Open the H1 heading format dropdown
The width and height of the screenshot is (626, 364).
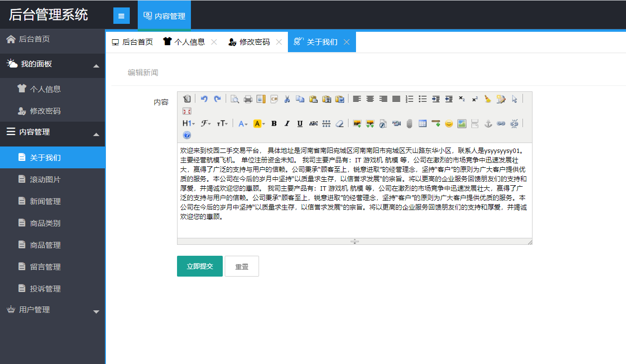(x=189, y=124)
